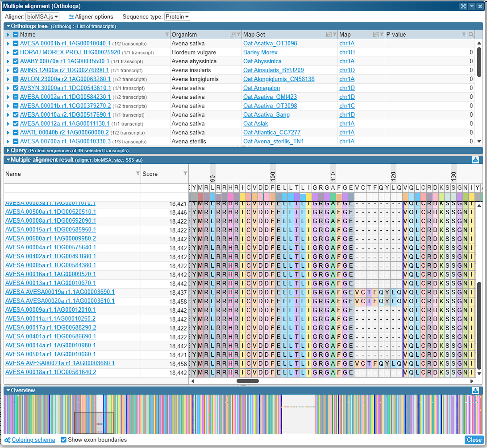Uncheck AVINS.12000a.r2.1DG00276890.1 checkbox
487x448 pixels.
pyautogui.click(x=16, y=70)
